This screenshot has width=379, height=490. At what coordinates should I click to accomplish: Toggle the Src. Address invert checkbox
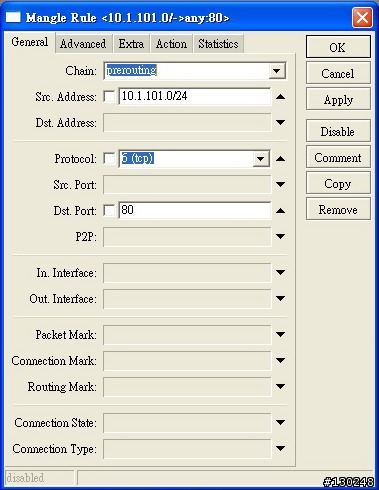[x=109, y=97]
